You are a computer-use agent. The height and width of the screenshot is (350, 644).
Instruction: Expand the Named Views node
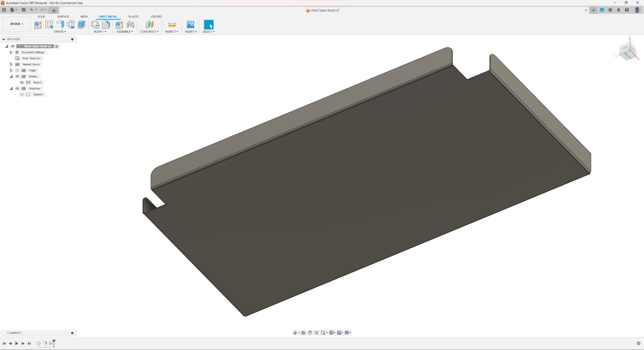(x=11, y=64)
